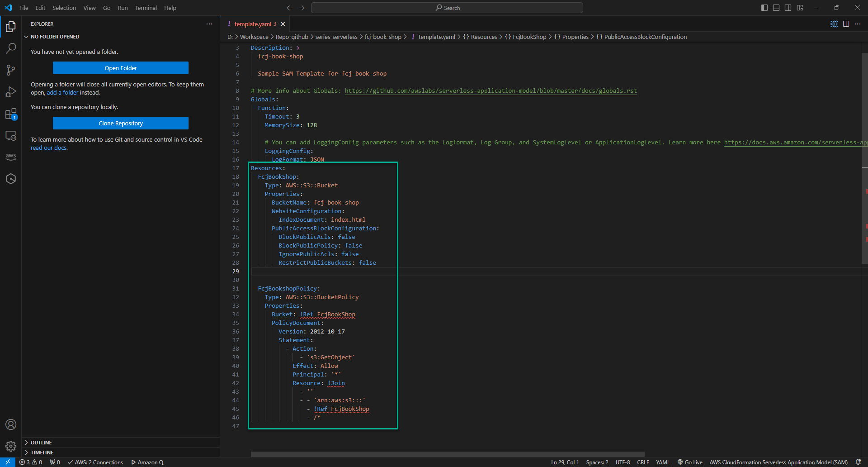Click the Open Folder button
This screenshot has width=868, height=467.
point(121,68)
